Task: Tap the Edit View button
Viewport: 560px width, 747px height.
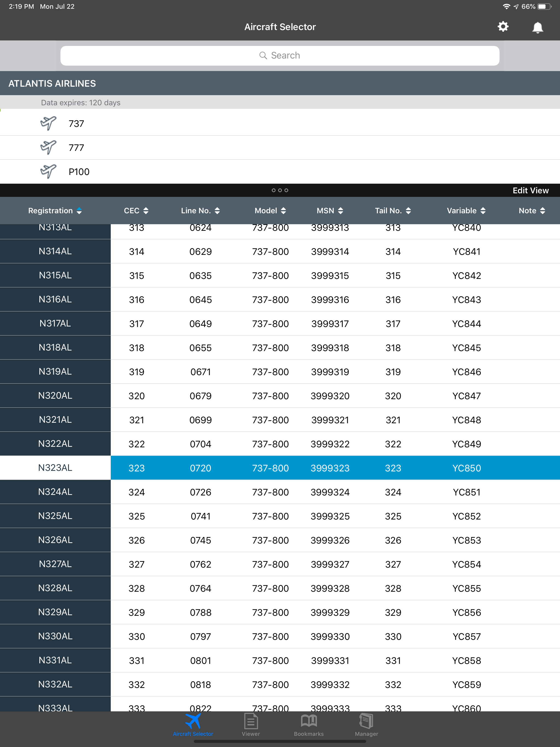Action: point(530,191)
